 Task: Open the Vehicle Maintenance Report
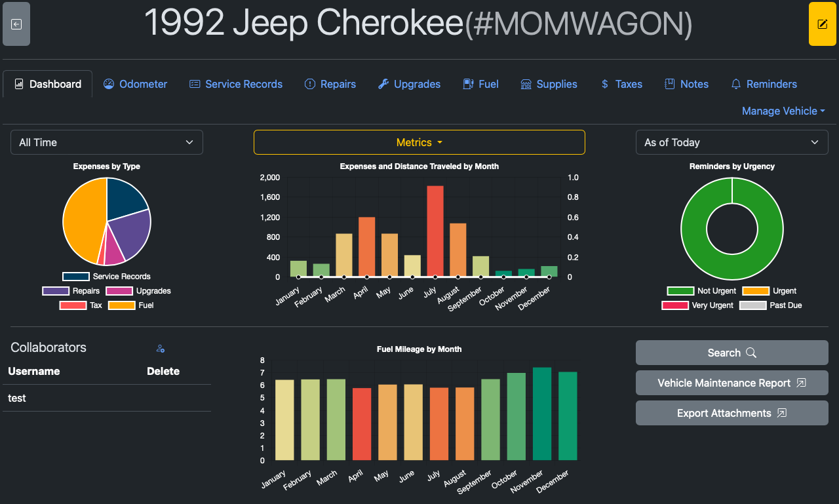click(x=732, y=383)
